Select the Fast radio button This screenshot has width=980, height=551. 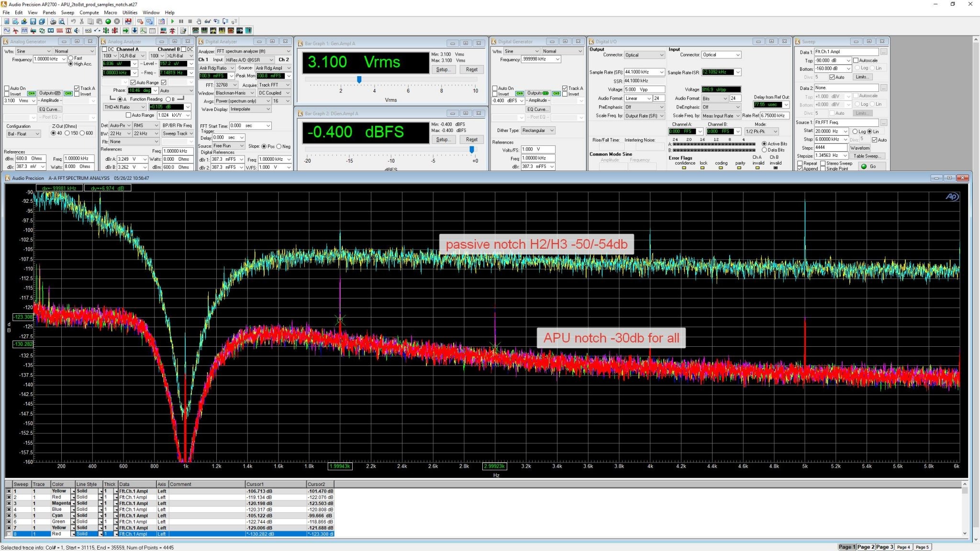(71, 58)
